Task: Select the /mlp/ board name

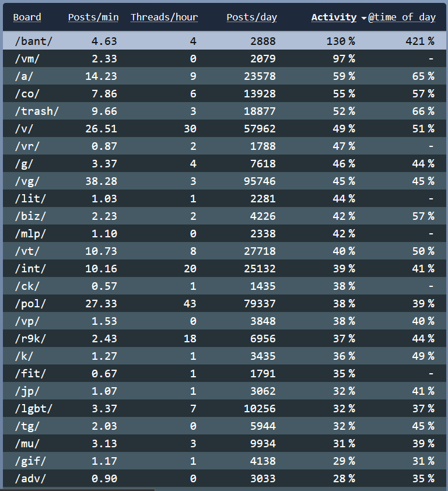Action: 30,234
